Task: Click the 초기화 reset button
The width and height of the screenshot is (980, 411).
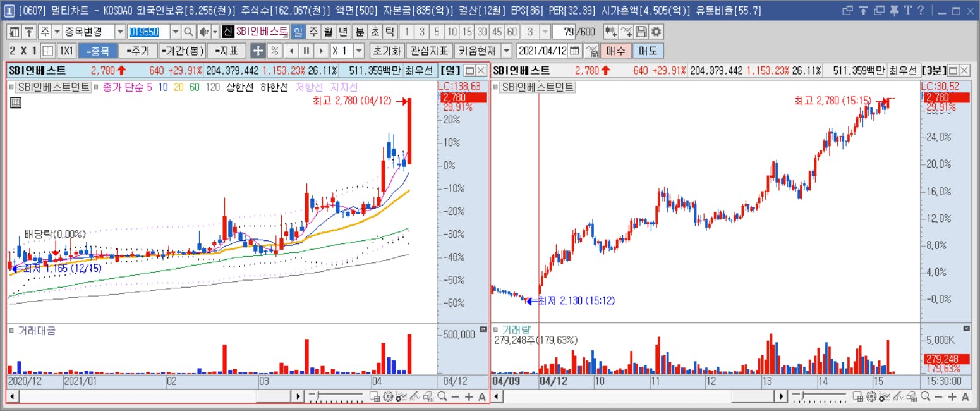Action: [x=386, y=51]
